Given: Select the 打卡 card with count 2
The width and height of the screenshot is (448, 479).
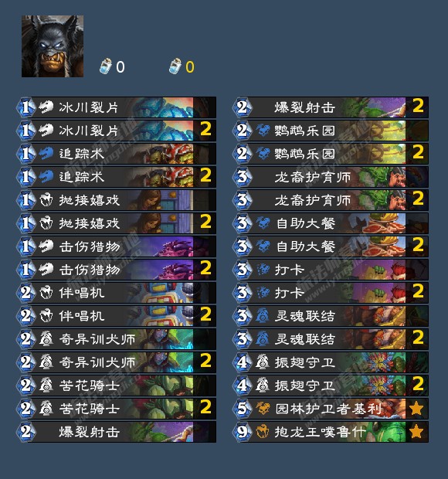Looking at the screenshot, I should point(331,293).
